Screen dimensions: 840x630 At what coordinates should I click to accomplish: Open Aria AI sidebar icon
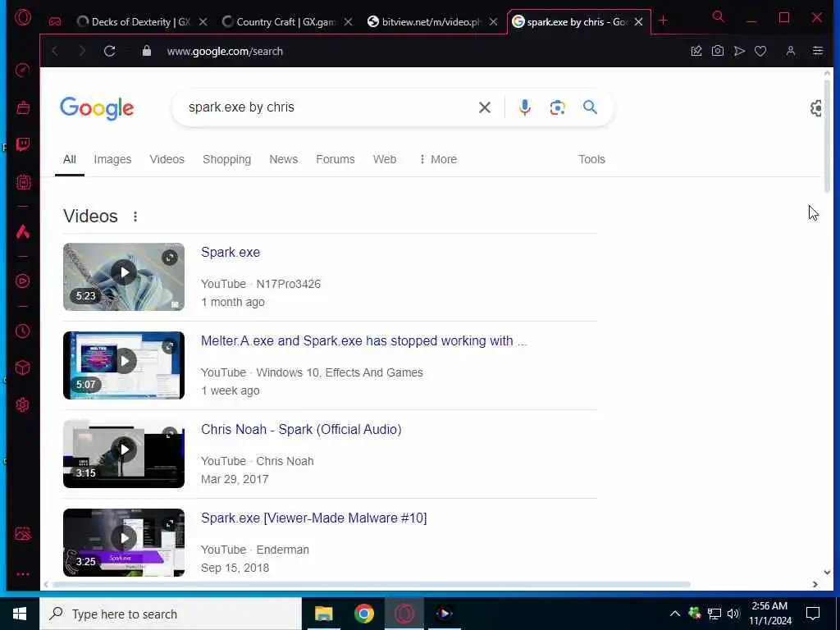[x=22, y=231]
